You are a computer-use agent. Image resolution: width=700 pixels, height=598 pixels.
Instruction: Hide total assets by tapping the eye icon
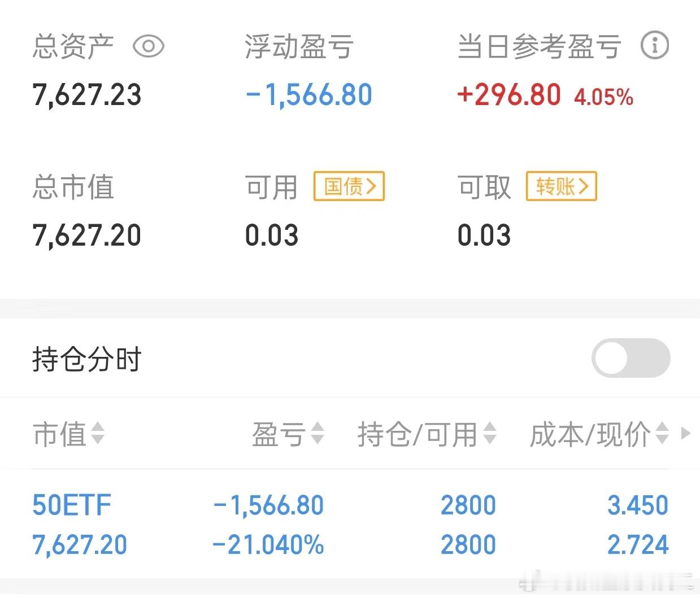pyautogui.click(x=149, y=46)
